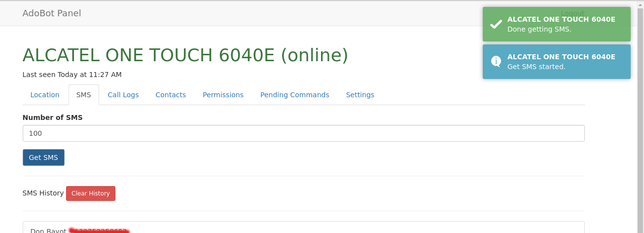Click the red Clear History button
Viewport: 644px width, 233px height.
click(x=91, y=194)
